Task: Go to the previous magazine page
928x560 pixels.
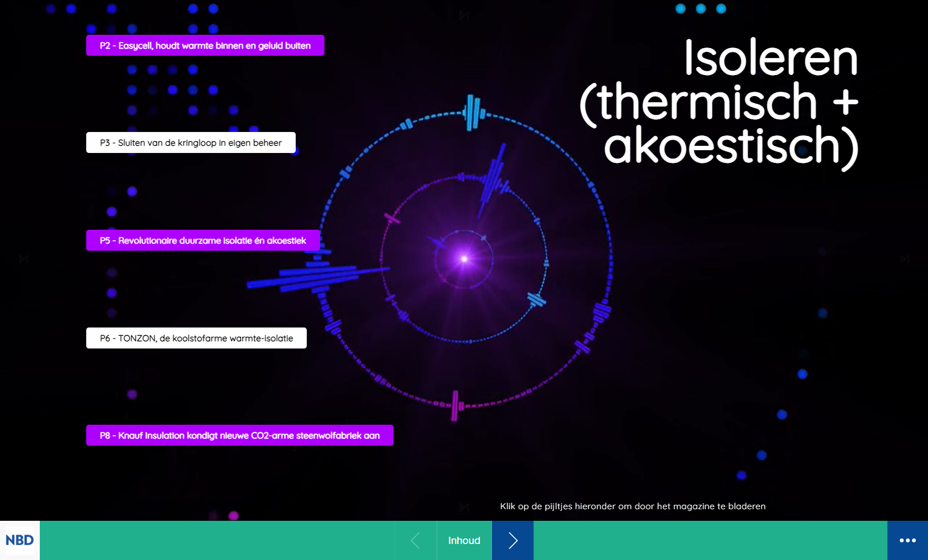Action: point(416,540)
